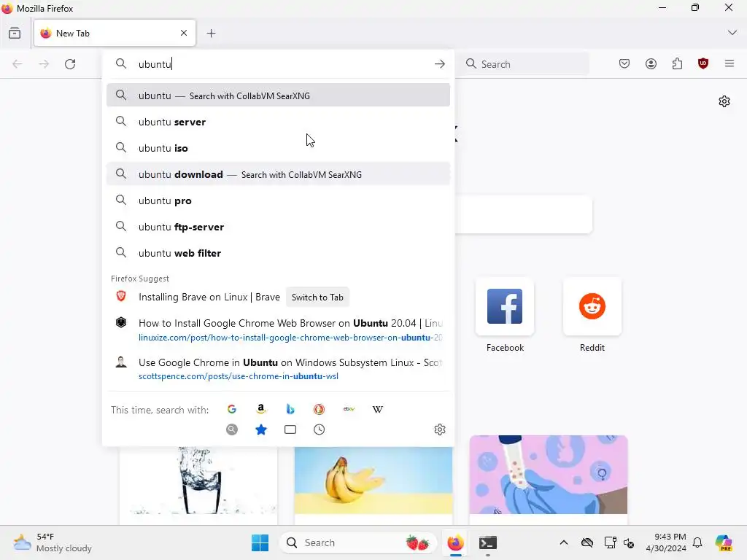
Task: Reload the current page
Action: point(70,64)
